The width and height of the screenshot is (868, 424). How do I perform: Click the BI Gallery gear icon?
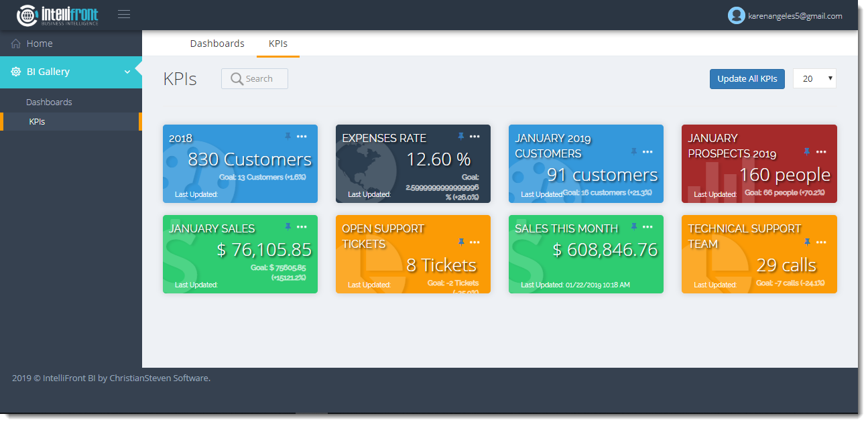(x=16, y=72)
